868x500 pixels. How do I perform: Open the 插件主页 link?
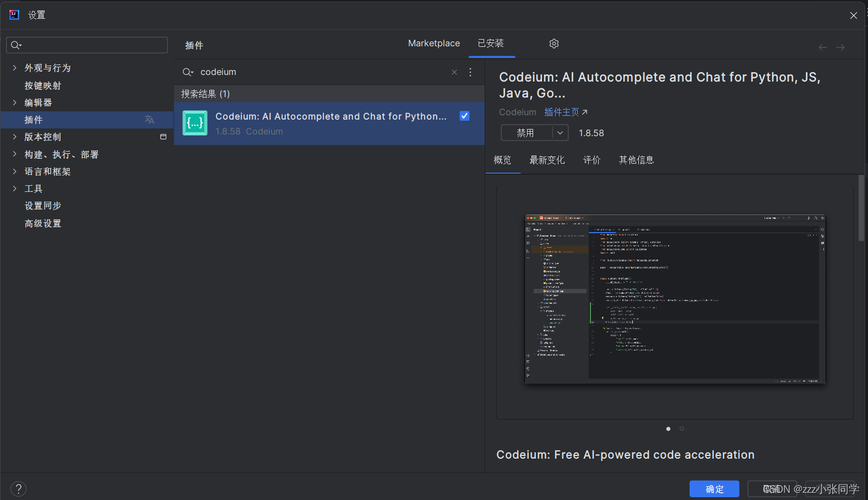coord(566,112)
